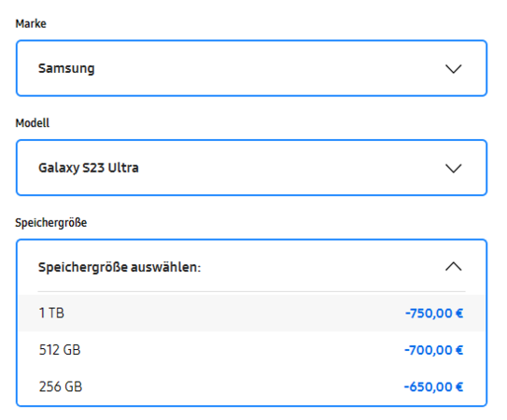Open the Marke brand dropdown

coord(251,68)
